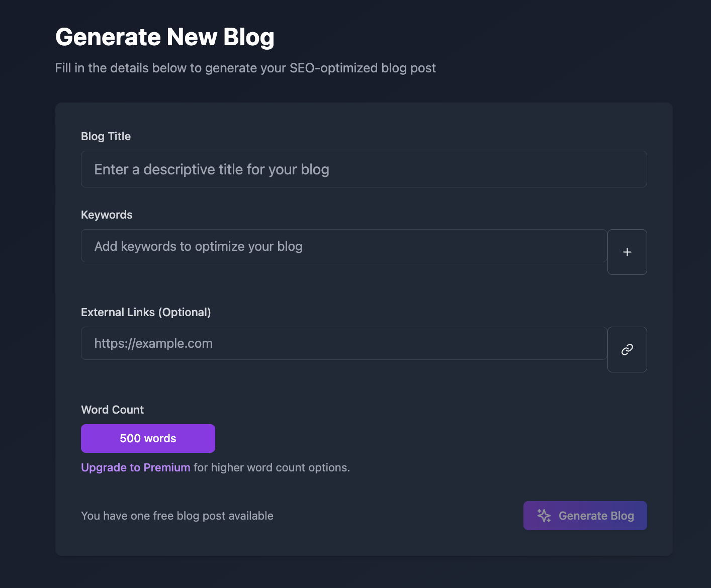Viewport: 711px width, 588px height.
Task: Click the sparkle icon on Generate Blog
Action: tap(544, 516)
